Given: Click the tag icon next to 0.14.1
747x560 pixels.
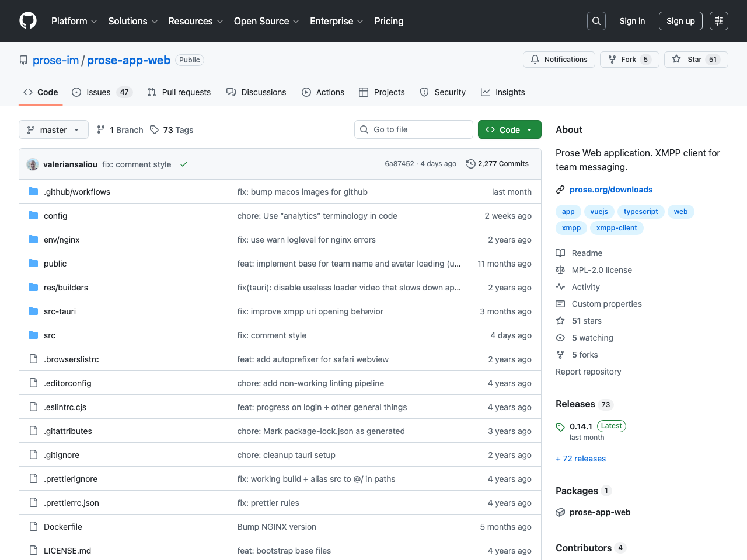Looking at the screenshot, I should click(560, 427).
